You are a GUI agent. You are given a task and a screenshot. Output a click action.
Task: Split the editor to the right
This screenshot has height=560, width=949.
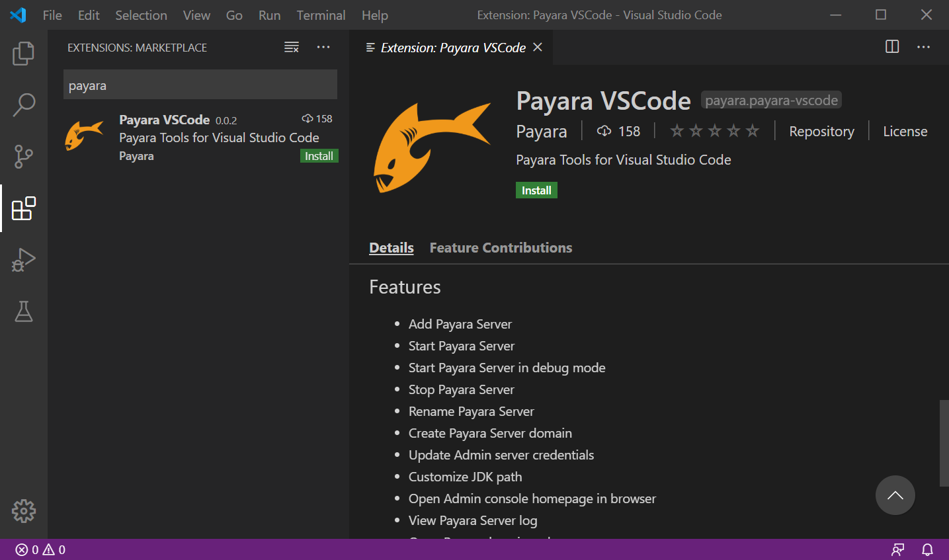coord(892,47)
